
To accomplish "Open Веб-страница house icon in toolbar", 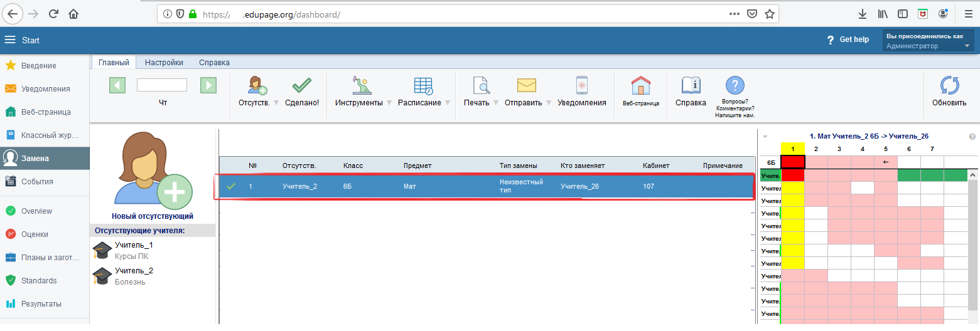I will click(x=640, y=86).
